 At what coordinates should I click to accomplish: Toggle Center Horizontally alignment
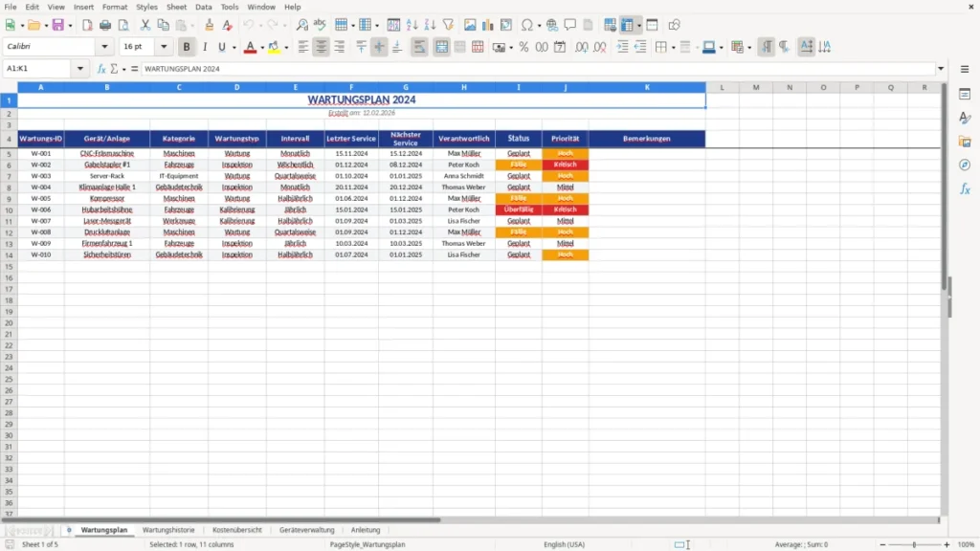pos(322,47)
